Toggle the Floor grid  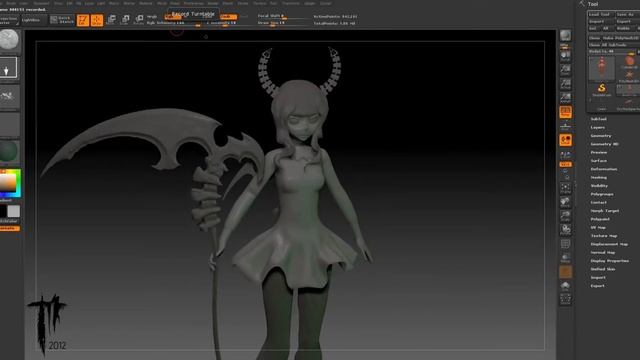[565, 126]
